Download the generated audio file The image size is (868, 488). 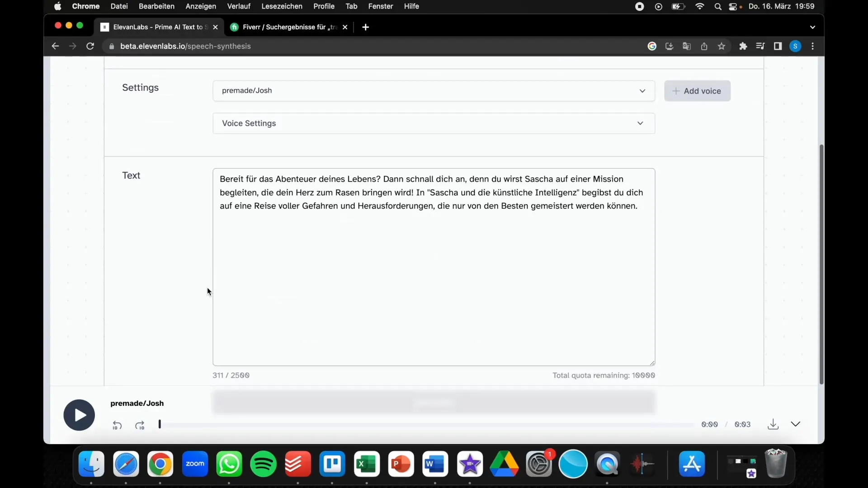773,424
